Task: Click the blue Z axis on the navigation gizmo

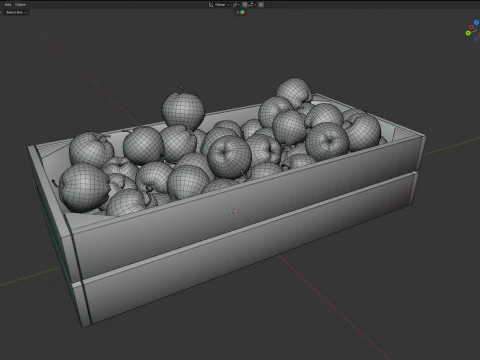Action: pos(476,22)
